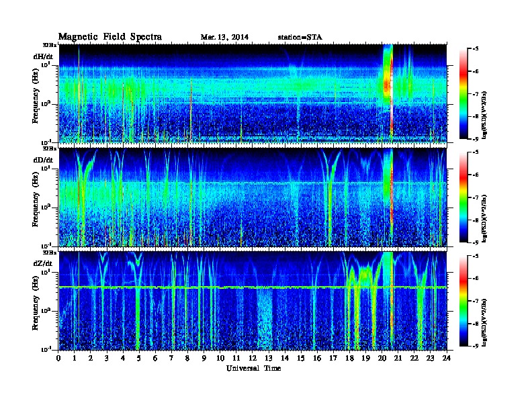Click the "2" hour tick label
Image resolution: width=532 pixels, height=411 pixels.
[x=91, y=359]
